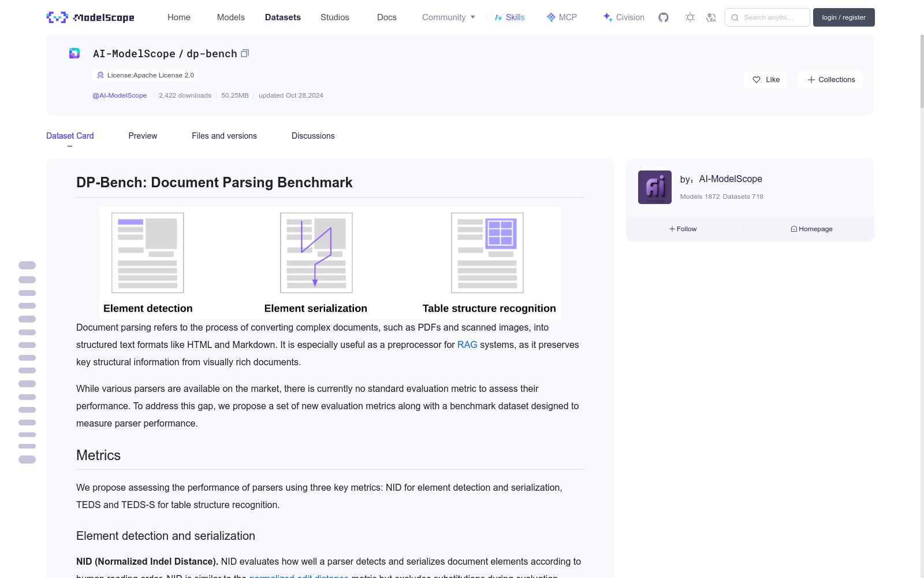Open the Skills link
Screen dimensions: 924x578
tap(510, 17)
